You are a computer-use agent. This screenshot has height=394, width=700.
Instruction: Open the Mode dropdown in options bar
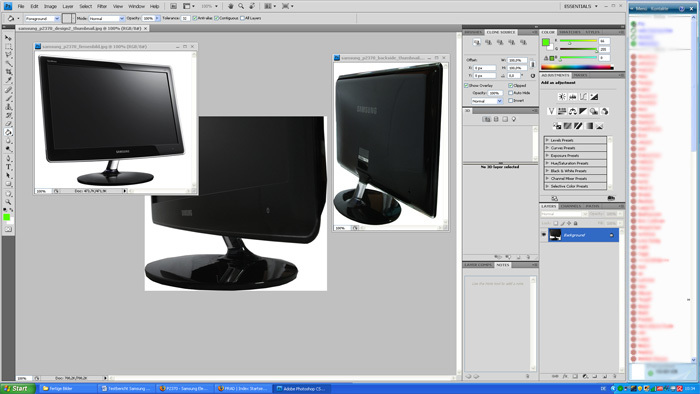[x=107, y=18]
